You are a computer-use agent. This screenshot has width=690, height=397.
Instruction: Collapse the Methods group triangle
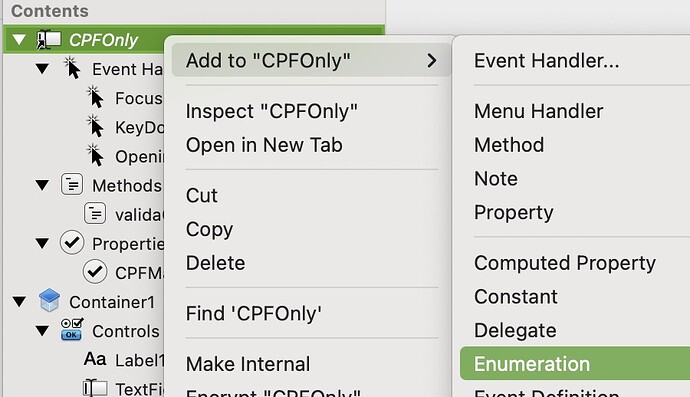point(42,185)
